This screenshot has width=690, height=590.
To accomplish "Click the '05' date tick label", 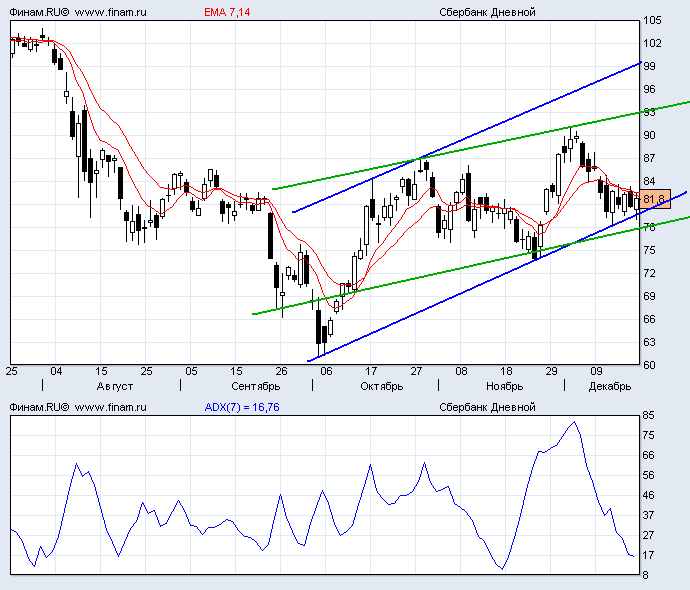I will pyautogui.click(x=191, y=371).
